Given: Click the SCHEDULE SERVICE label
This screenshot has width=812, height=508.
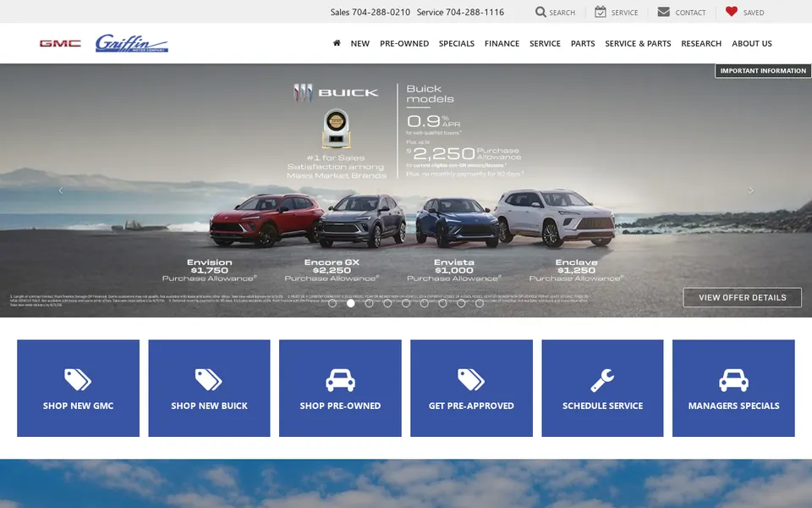Looking at the screenshot, I should click(603, 406).
